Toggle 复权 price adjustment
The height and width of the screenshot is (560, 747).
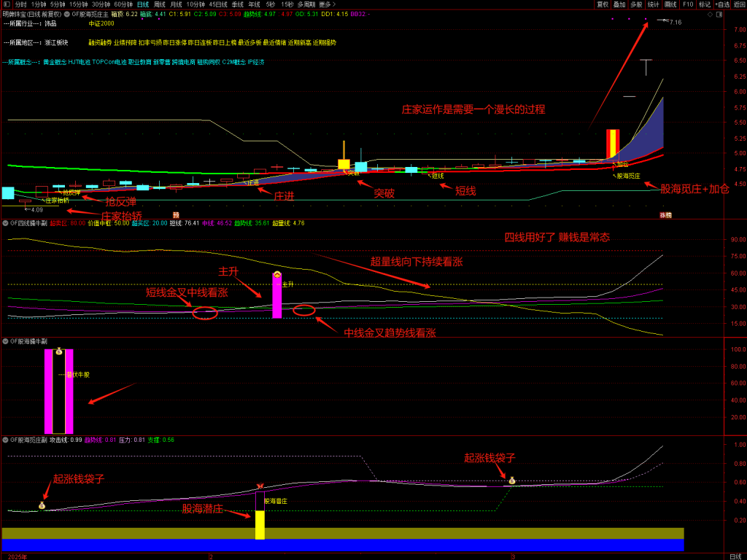[603, 4]
